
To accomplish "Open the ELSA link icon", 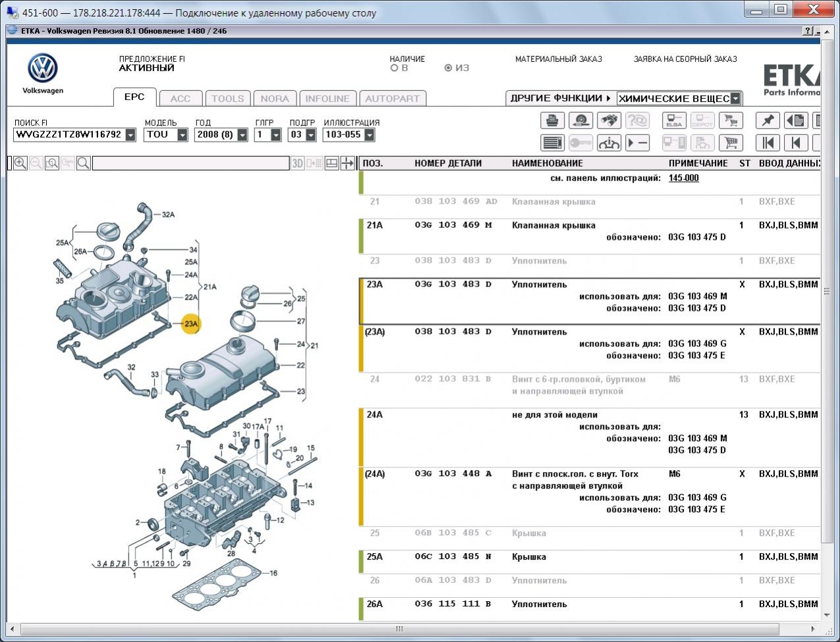I will (674, 120).
